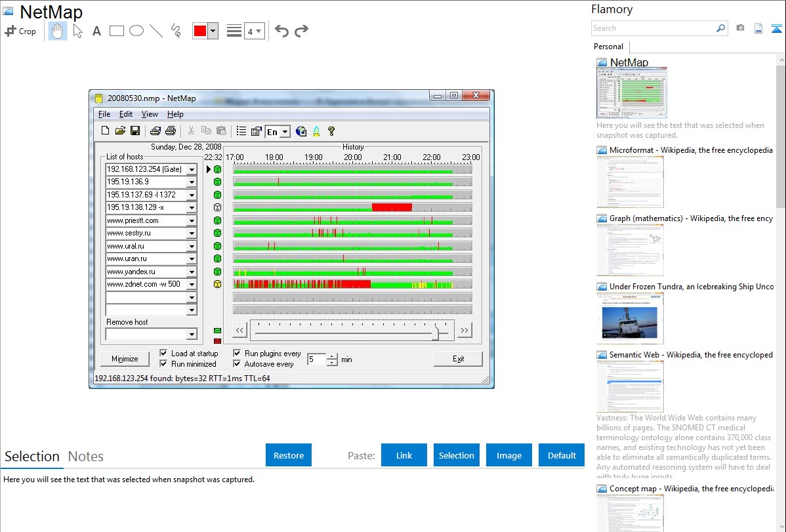786x532 pixels.
Task: Open the Under Frozen Tundra snapshot thumbnail
Action: pos(630,319)
